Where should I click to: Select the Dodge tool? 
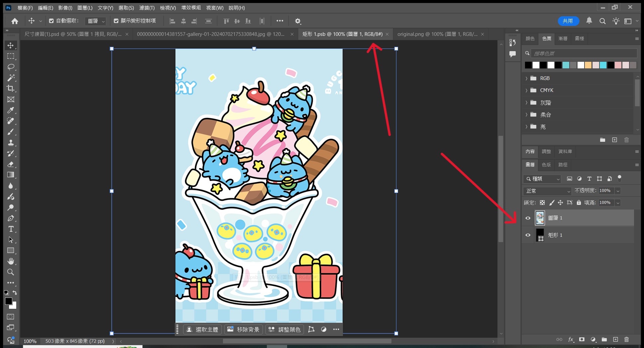click(x=11, y=207)
